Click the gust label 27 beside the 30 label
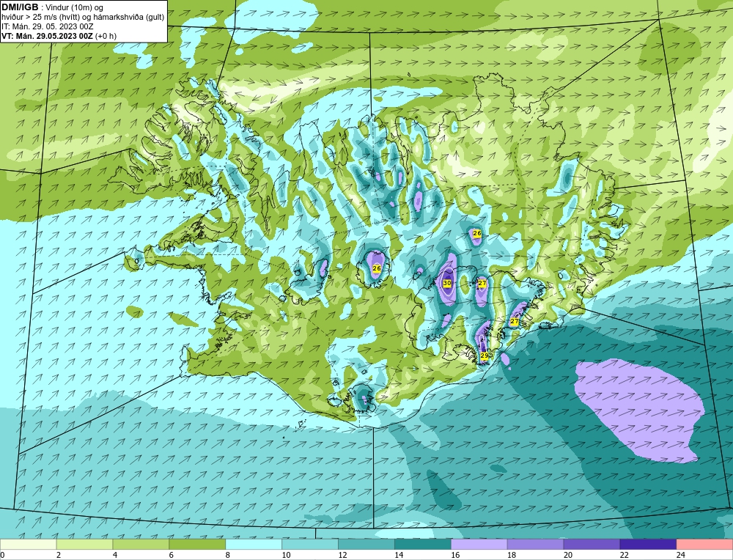 click(x=482, y=283)
